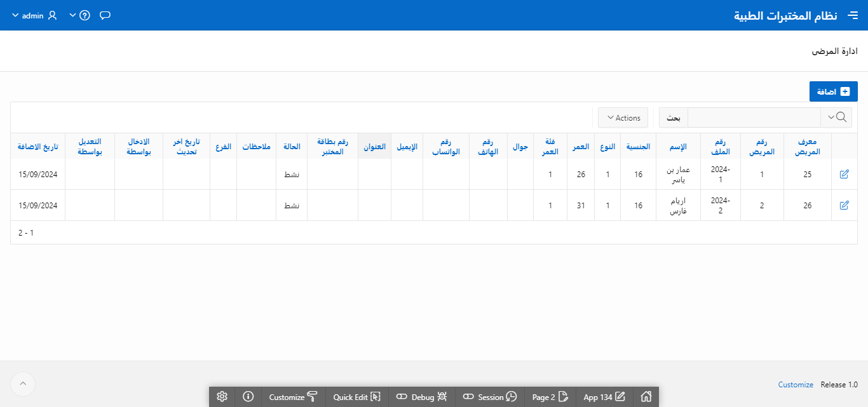Click the جوال column header
Screen dimensions: 868x407
click(520, 147)
